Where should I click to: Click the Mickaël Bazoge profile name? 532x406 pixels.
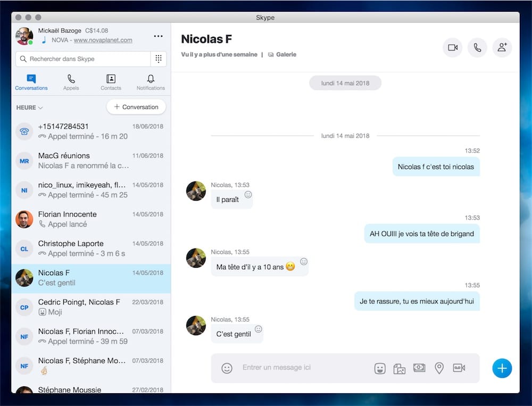coord(60,30)
